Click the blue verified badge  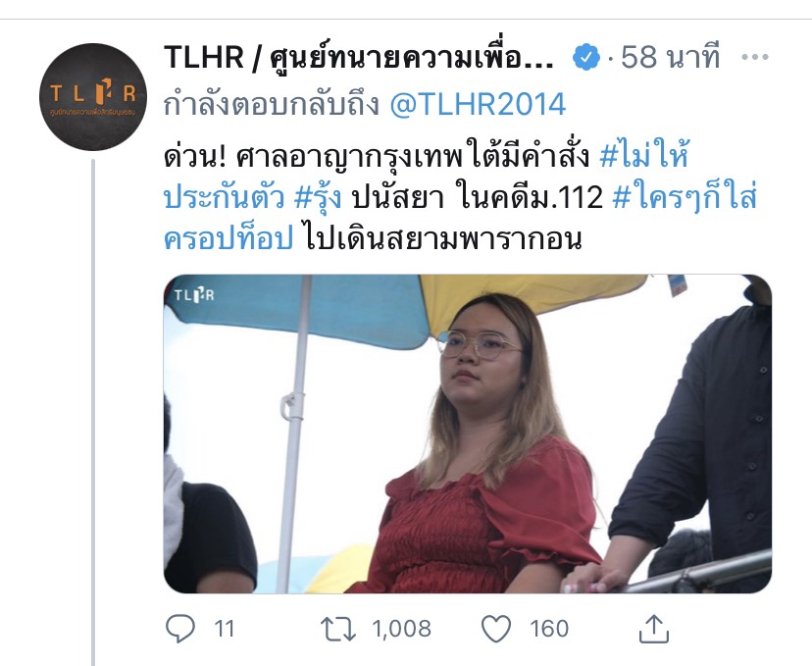click(x=585, y=57)
